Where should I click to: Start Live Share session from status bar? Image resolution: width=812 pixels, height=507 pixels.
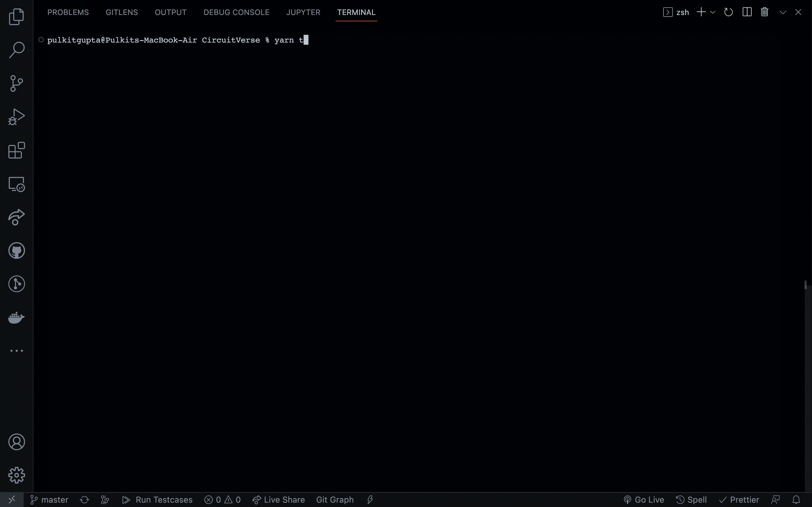[x=279, y=499]
